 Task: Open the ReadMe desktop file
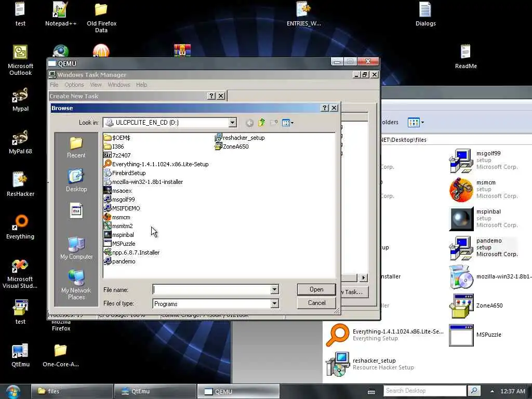[465, 57]
